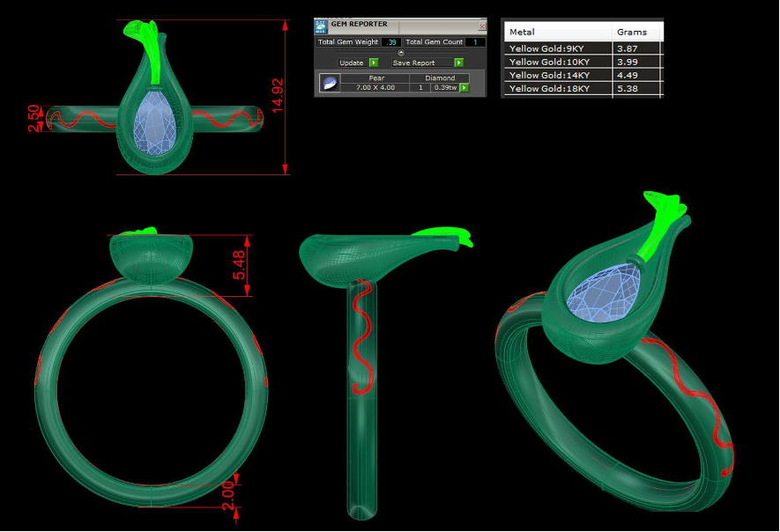The width and height of the screenshot is (780, 532).
Task: Click the green arrow next to Save Report
Action: 458,63
